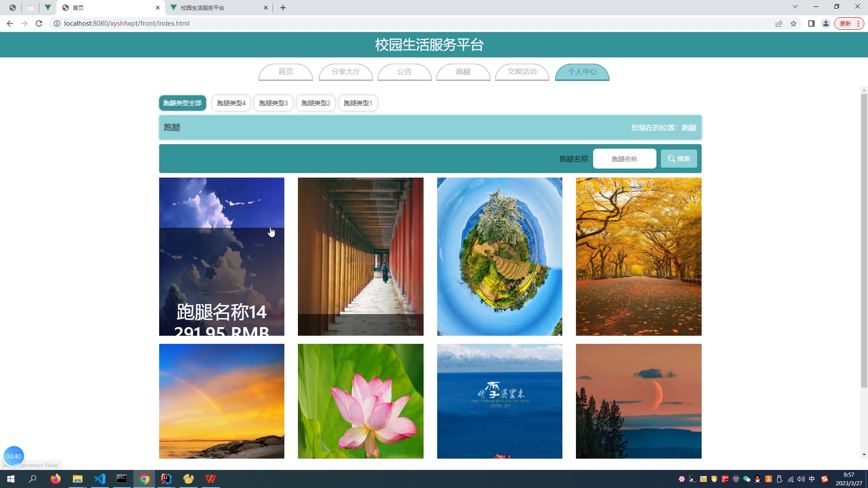
Task: Focus the 跑腿名称 search input field
Action: click(624, 159)
